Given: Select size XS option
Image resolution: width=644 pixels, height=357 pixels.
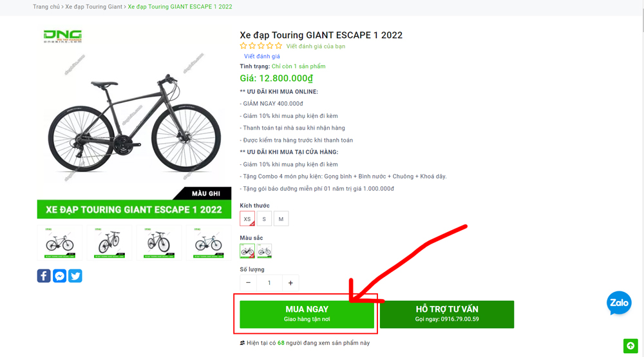Looking at the screenshot, I should (x=247, y=219).
